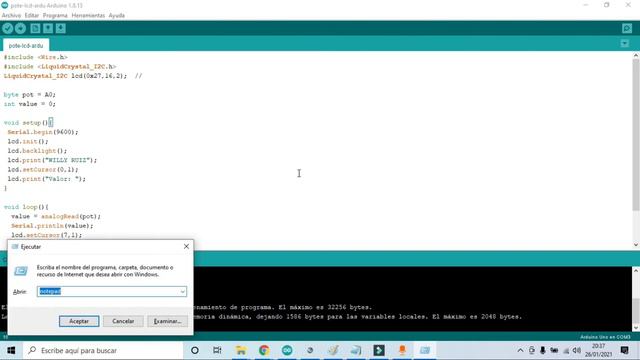Open Cortana circle icon on taskbar
Screen dimensions: 640x360
point(195,350)
